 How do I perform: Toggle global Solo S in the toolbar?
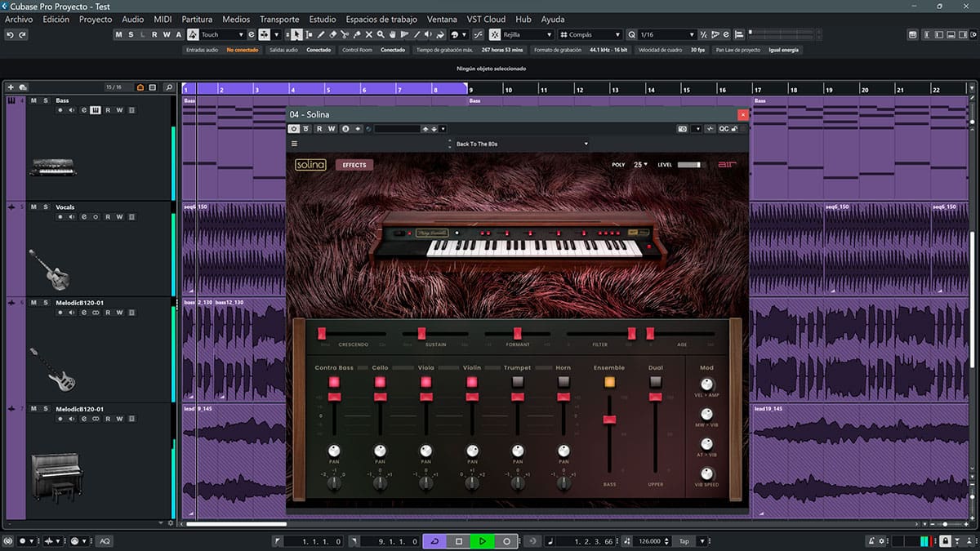click(131, 35)
